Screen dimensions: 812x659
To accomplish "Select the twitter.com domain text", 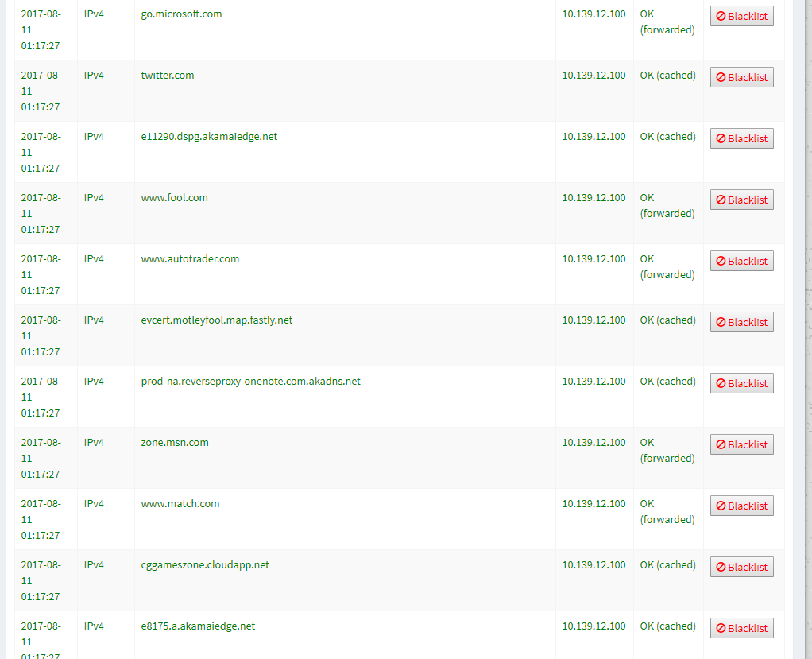I will [x=168, y=76].
